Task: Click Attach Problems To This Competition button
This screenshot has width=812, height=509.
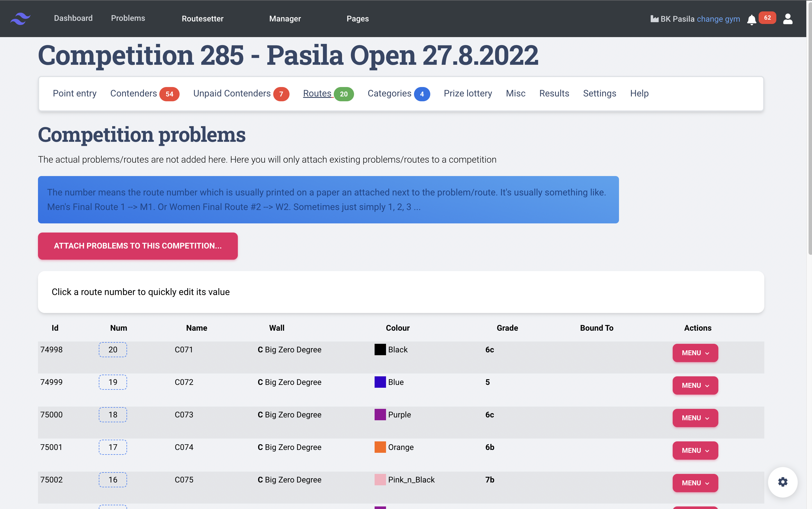Action: [x=138, y=246]
